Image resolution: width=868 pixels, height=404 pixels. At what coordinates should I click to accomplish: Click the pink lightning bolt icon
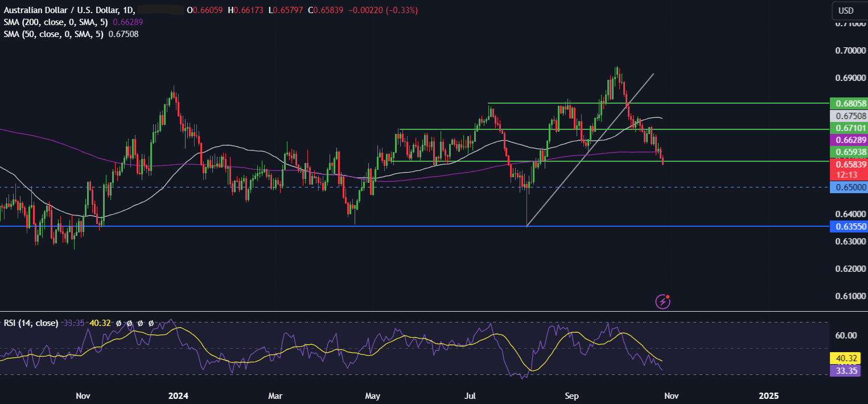tap(663, 301)
